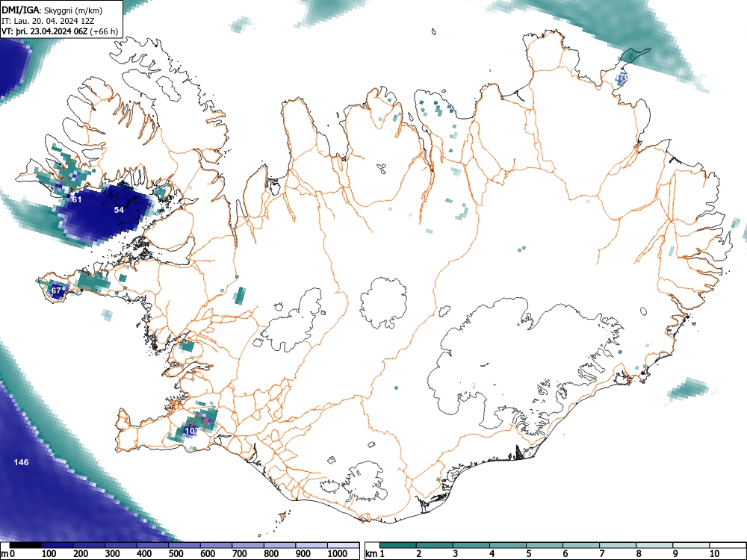The height and width of the screenshot is (560, 747).
Task: Click the 2–3 km legend swatch
Action: click(435, 545)
